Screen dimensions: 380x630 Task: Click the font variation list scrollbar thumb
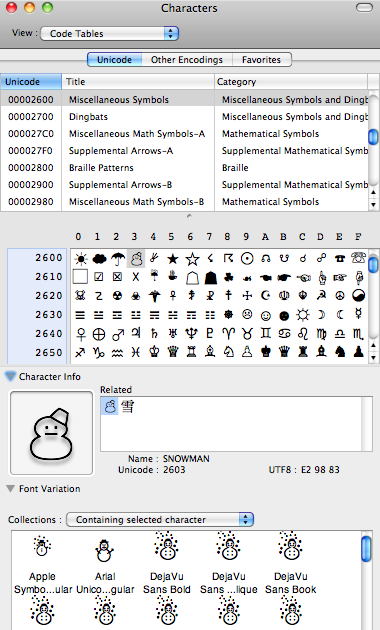point(366,548)
